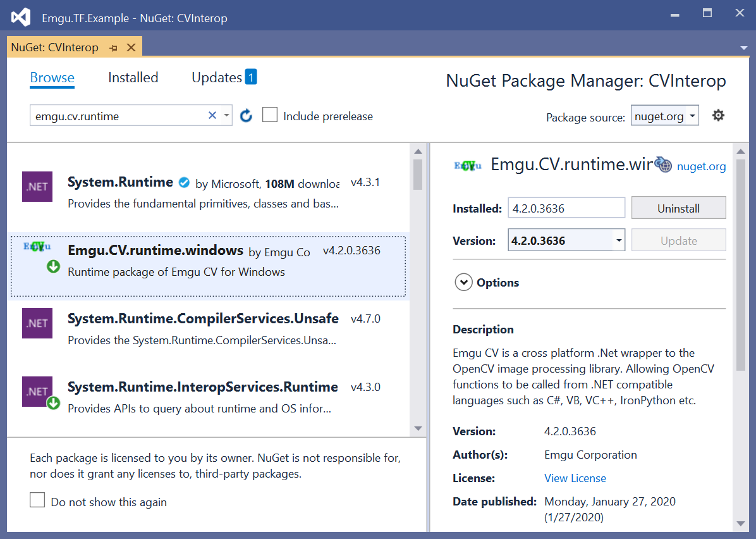Click the v4.2.0.3636 version label

click(351, 251)
